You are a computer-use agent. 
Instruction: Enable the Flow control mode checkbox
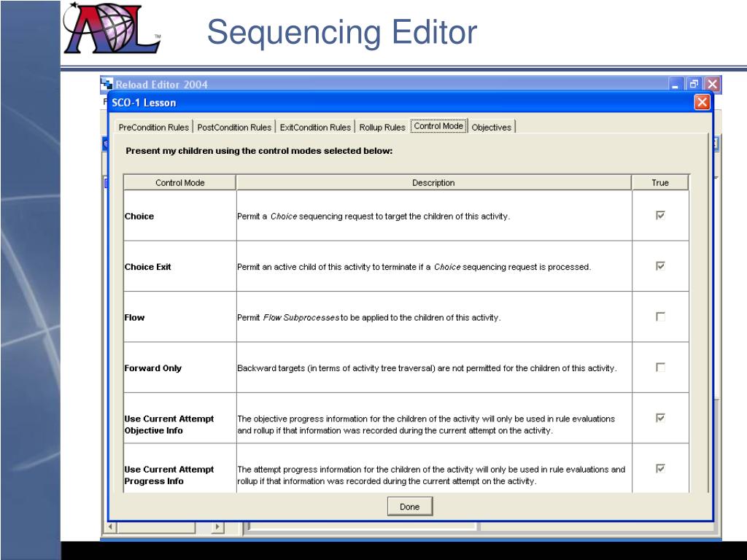660,316
